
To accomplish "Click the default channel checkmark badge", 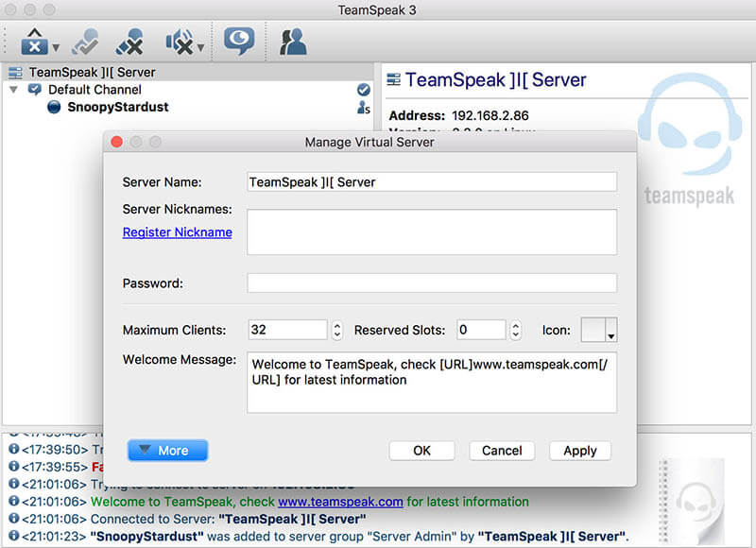I will (364, 90).
